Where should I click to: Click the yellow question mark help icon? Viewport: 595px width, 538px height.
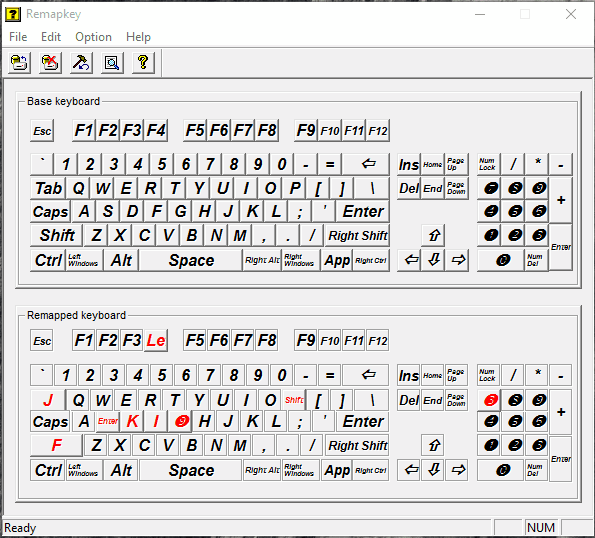coord(143,63)
